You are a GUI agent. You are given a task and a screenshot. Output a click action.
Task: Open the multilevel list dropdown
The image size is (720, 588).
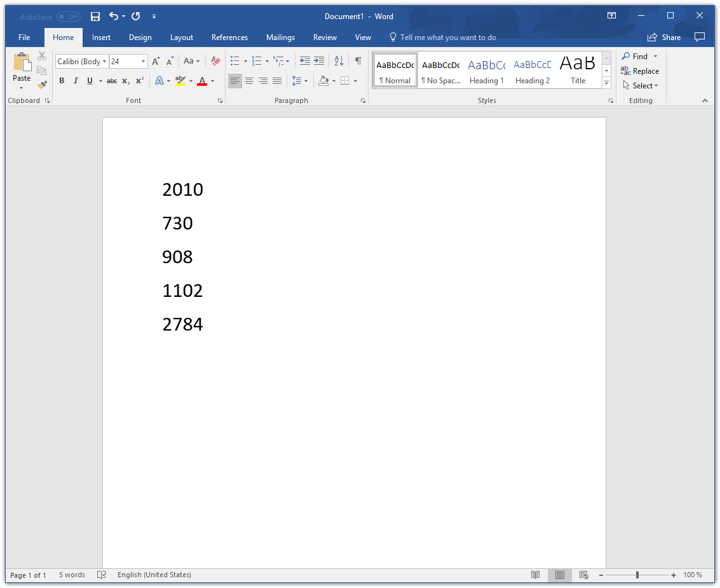(x=287, y=61)
